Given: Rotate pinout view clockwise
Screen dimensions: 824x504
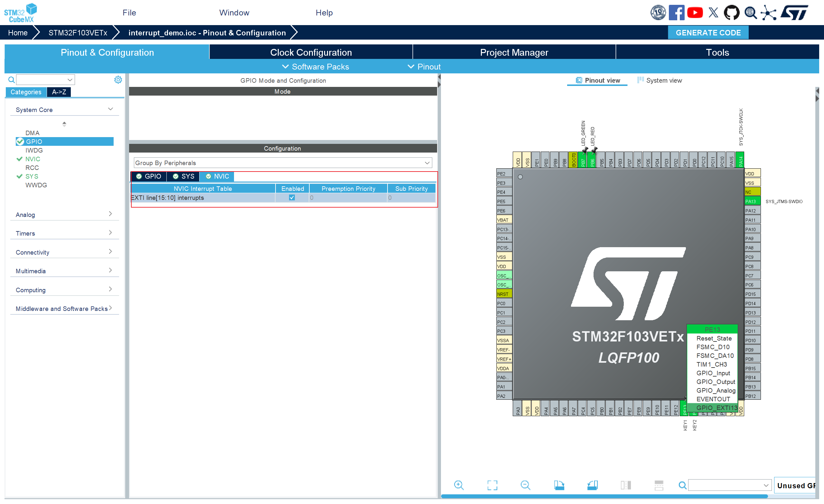Looking at the screenshot, I should point(559,485).
